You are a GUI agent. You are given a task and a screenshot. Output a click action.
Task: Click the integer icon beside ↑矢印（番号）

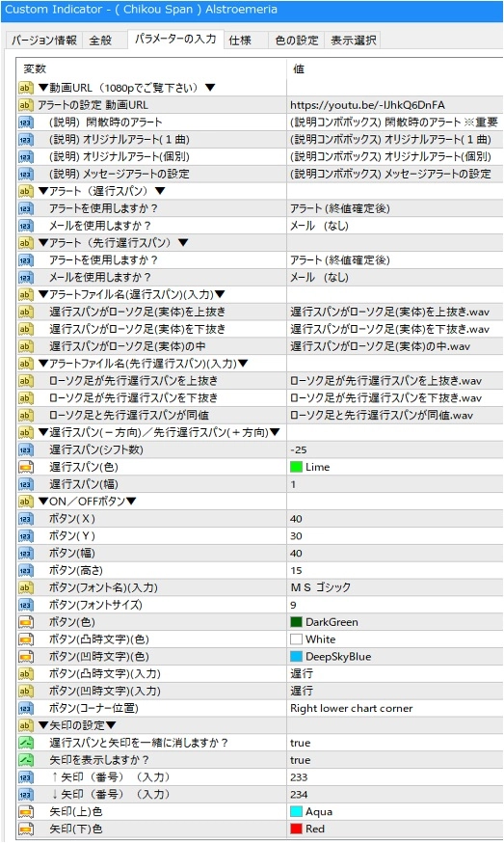[x=26, y=776]
